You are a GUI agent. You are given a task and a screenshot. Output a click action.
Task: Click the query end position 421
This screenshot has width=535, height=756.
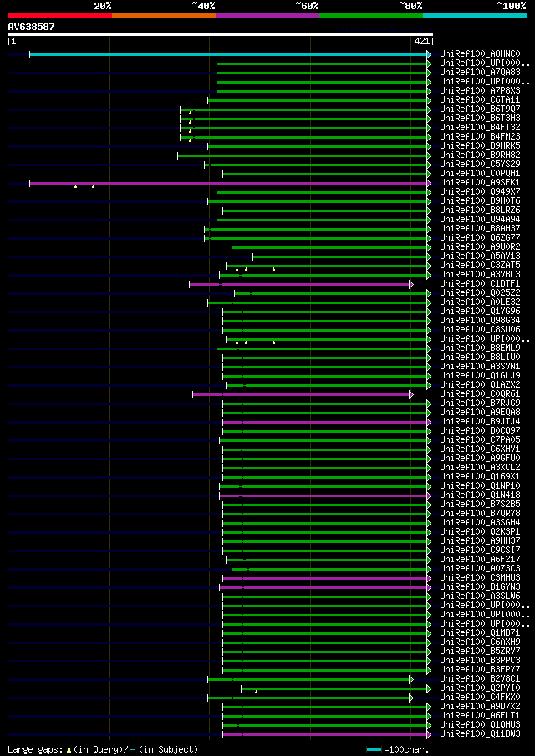422,42
